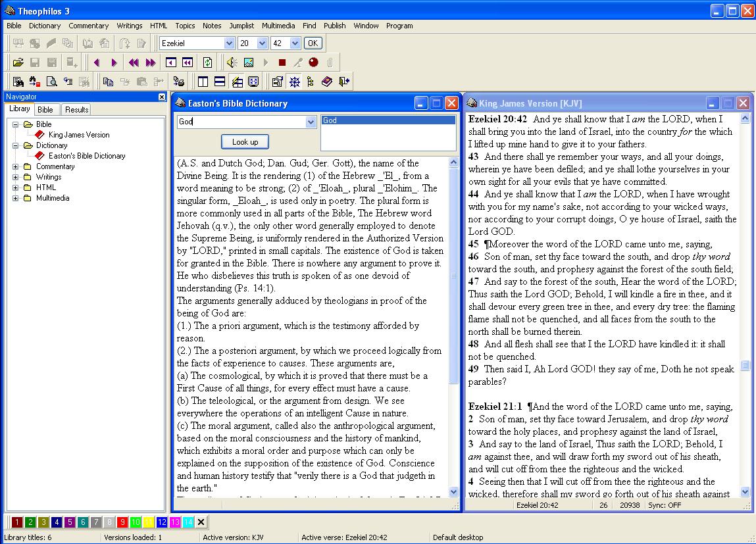This screenshot has width=756, height=544.
Task: Click the checklist properties icon
Action: [277, 82]
